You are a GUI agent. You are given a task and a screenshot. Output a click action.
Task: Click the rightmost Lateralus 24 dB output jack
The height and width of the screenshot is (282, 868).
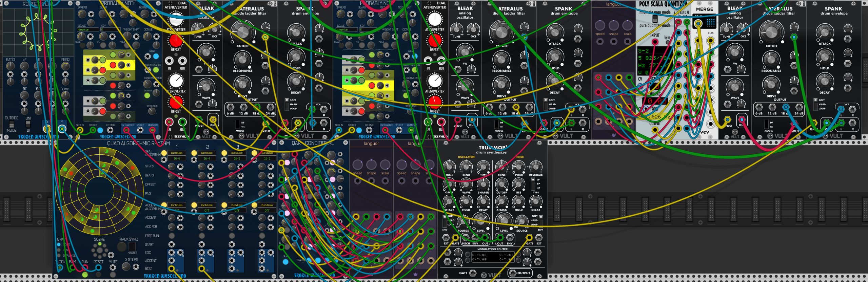(798, 107)
